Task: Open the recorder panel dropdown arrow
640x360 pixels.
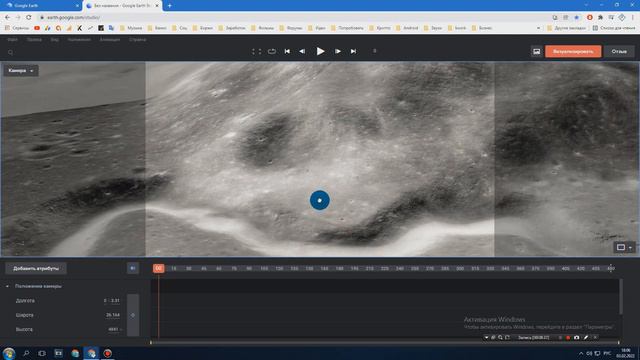Action: tap(486, 338)
